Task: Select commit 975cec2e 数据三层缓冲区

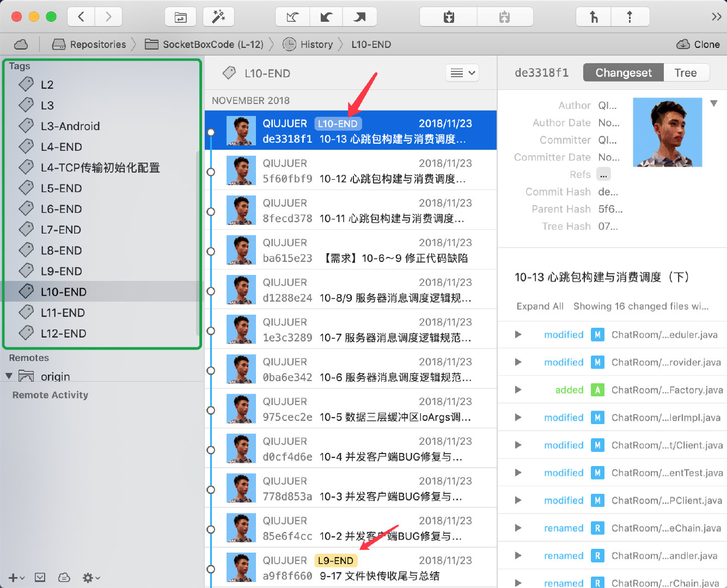Action: (351, 409)
